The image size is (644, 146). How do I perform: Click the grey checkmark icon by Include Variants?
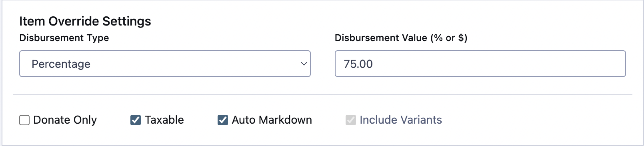click(351, 120)
